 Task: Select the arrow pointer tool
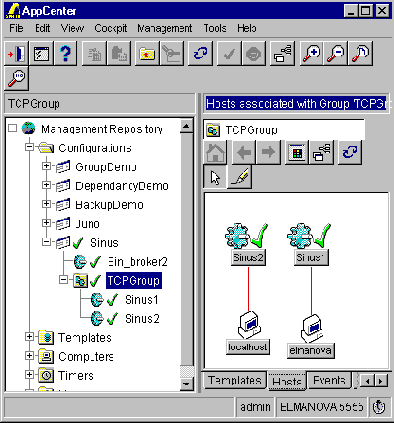[x=215, y=177]
